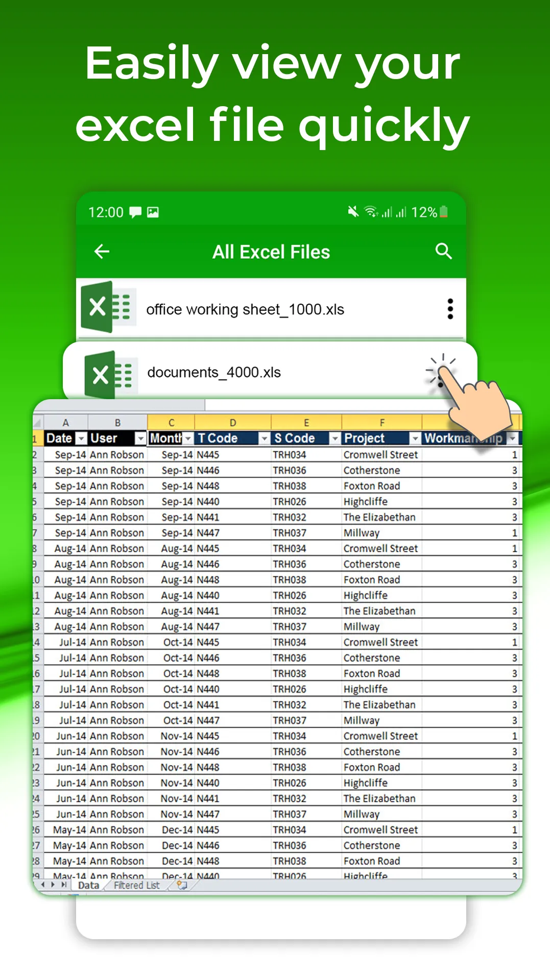Screen dimensions: 550x980
Task: Open the Project column filter dropdown
Action: (x=415, y=438)
